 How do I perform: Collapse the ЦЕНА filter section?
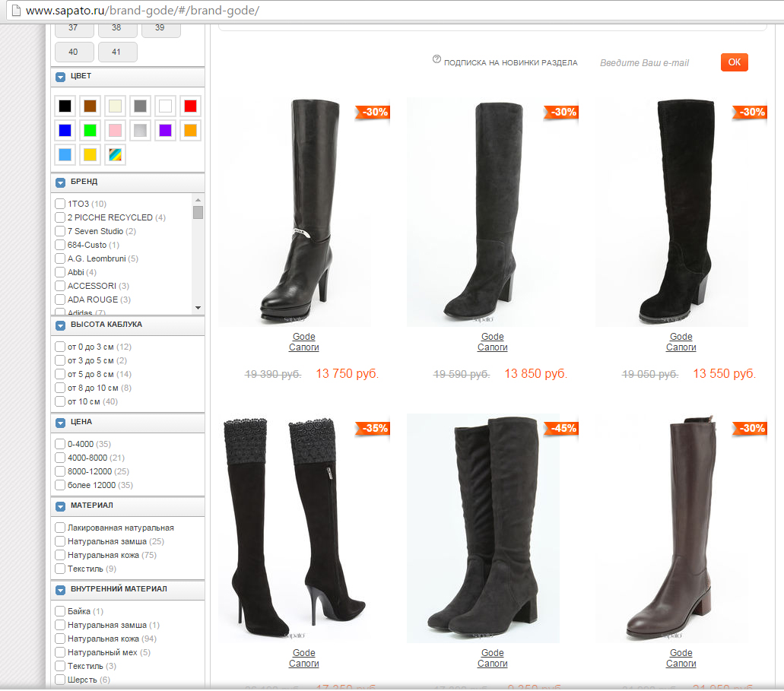tap(61, 422)
